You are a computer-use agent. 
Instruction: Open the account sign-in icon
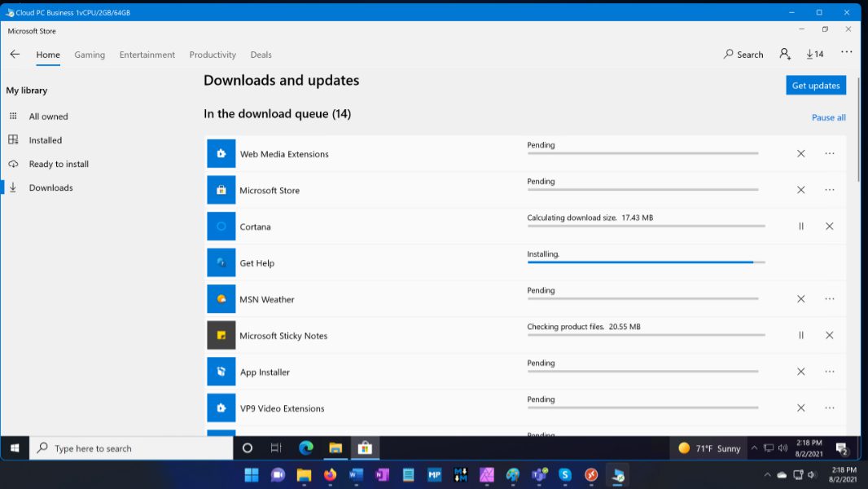(784, 54)
